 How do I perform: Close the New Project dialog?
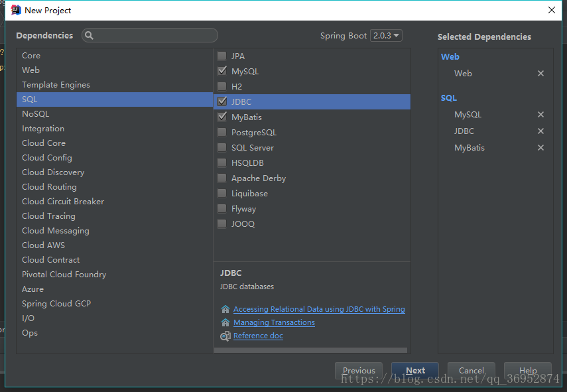tap(552, 10)
